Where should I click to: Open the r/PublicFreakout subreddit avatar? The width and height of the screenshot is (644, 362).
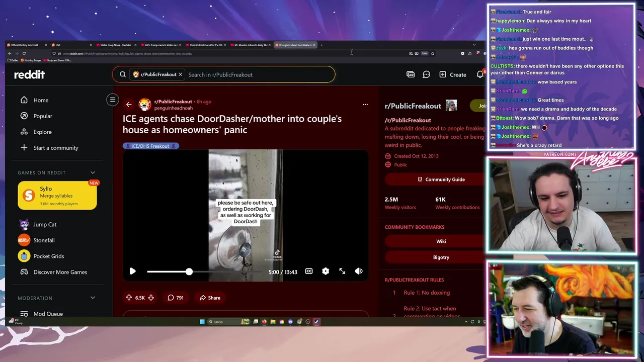(x=145, y=105)
